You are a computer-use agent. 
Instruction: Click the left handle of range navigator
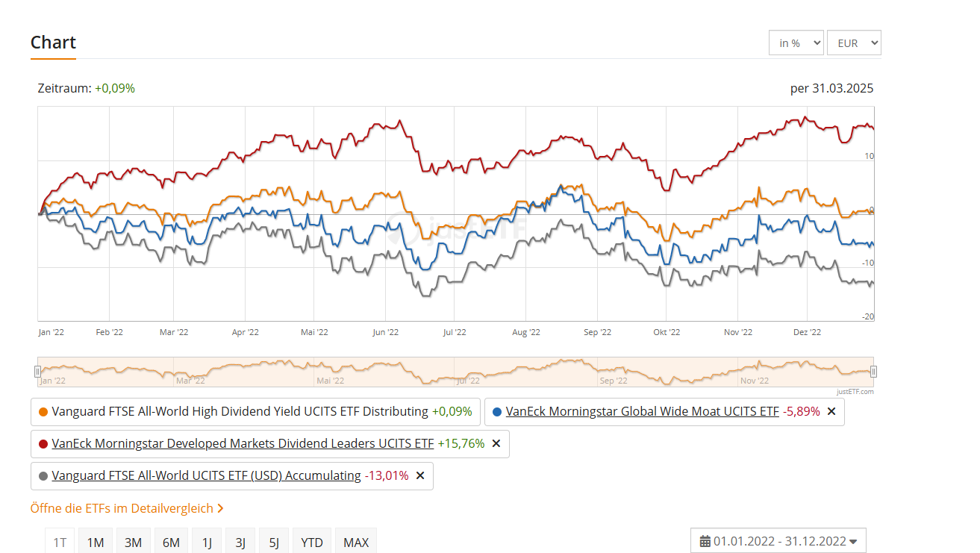click(x=38, y=372)
